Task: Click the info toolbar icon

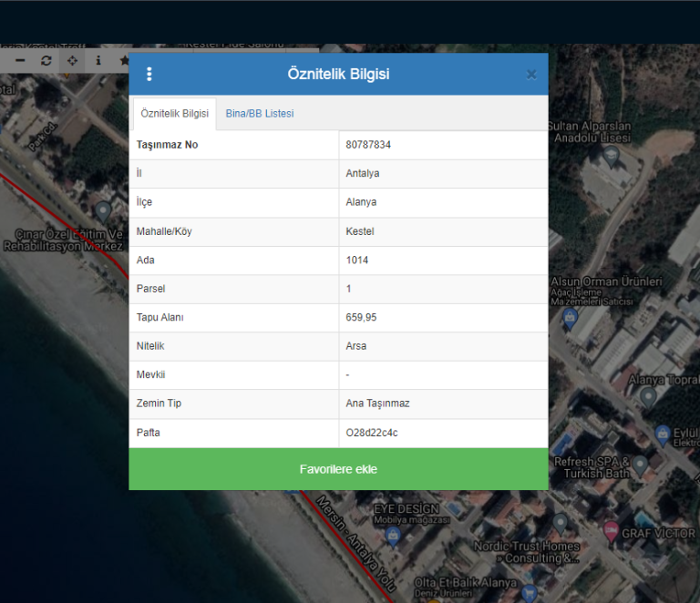Action: (x=98, y=61)
